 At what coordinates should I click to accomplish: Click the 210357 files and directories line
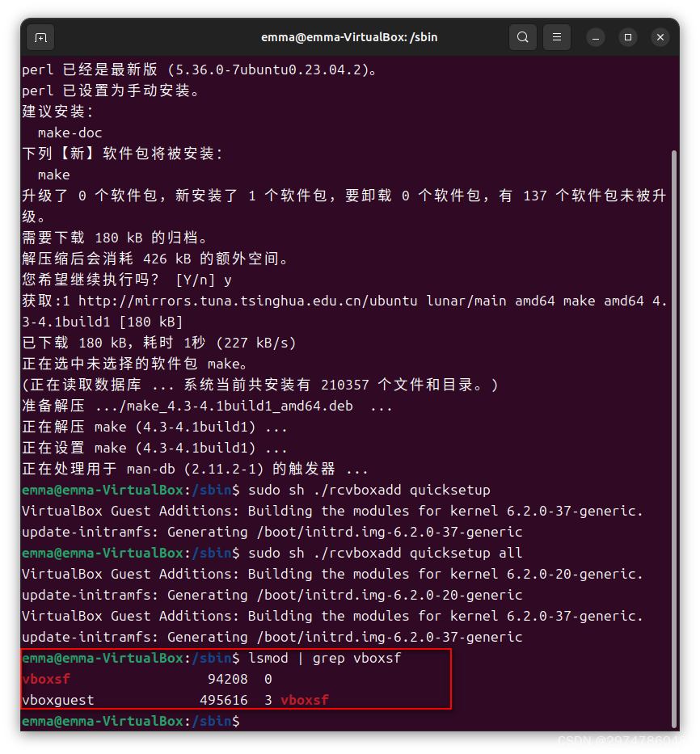[259, 385]
